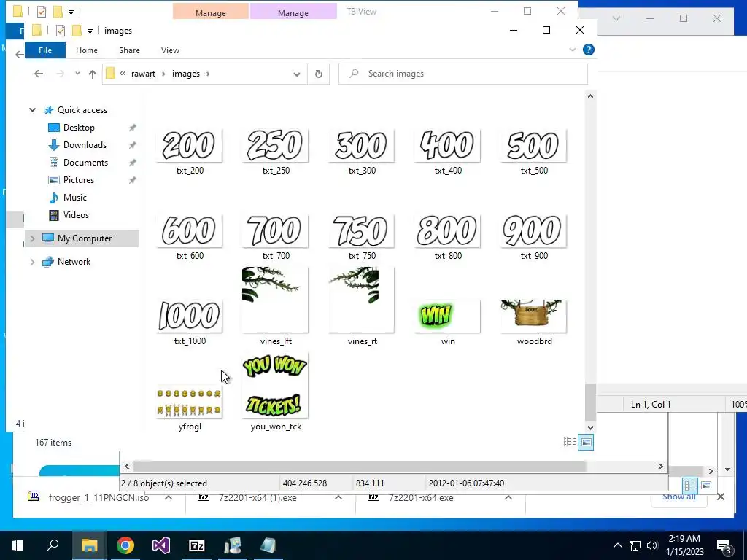
Task: Select the txt_500 thumbnail
Action: tap(534, 146)
